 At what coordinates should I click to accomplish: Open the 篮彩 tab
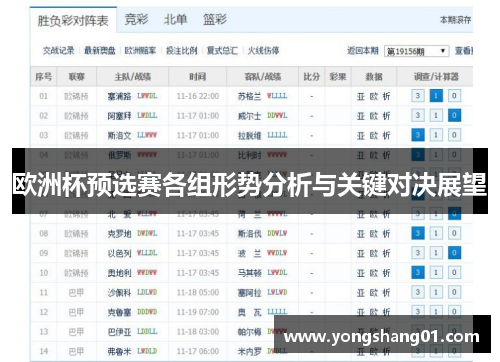pos(215,19)
